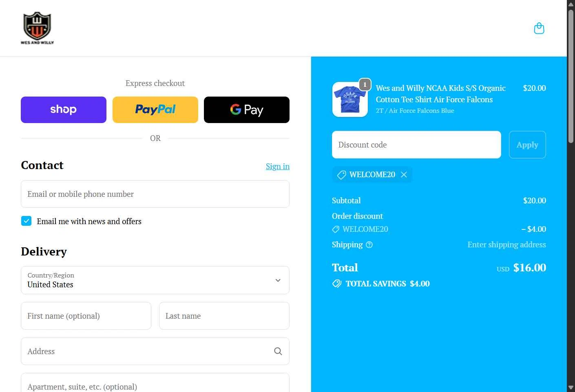Click the product title text Wes and Willy NCAA Kids
The image size is (575, 392).
pyautogui.click(x=440, y=94)
